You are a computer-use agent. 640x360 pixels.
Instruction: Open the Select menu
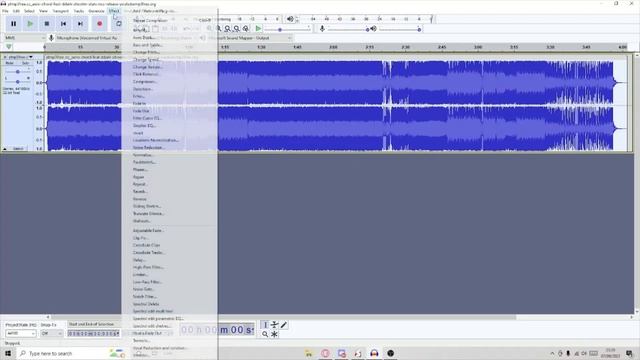pos(29,11)
